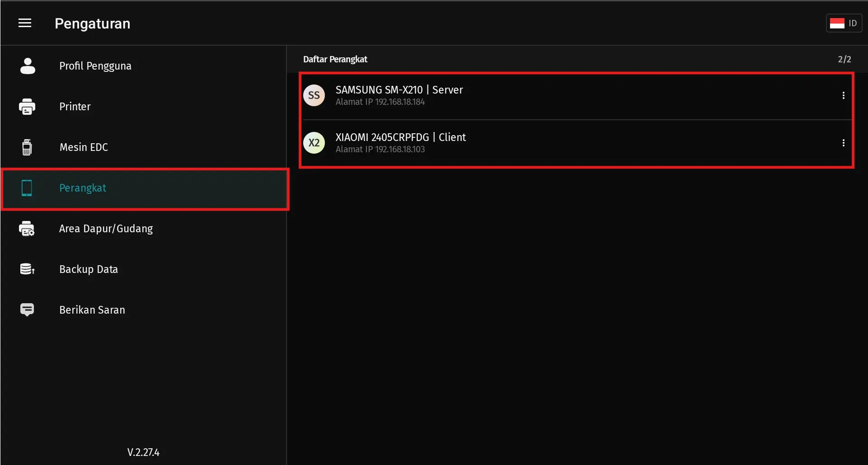Image resolution: width=868 pixels, height=465 pixels.
Task: Click the backup database icon
Action: tap(27, 269)
